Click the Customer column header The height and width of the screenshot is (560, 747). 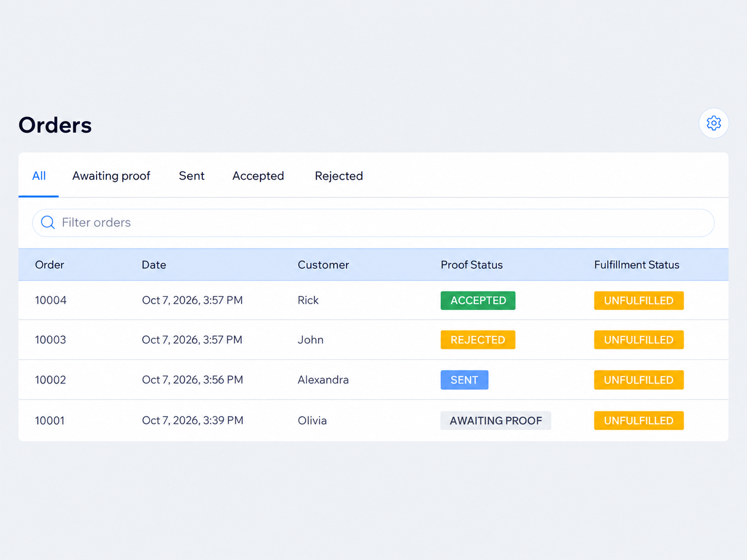(x=323, y=265)
